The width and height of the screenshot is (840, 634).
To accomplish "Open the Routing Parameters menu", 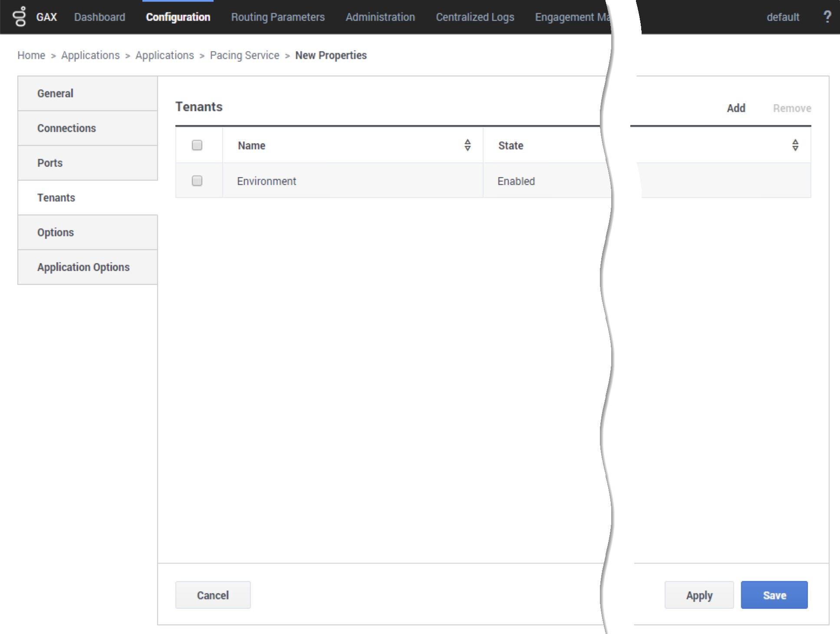I will click(x=278, y=17).
